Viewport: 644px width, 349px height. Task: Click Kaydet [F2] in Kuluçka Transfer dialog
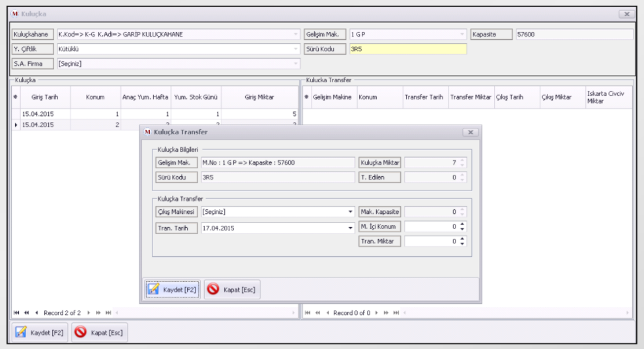(x=173, y=290)
